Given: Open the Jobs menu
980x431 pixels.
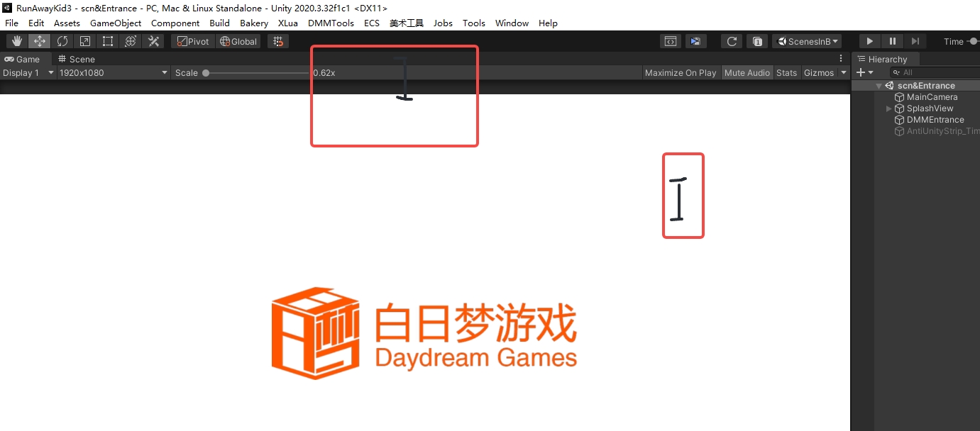Looking at the screenshot, I should coord(443,23).
